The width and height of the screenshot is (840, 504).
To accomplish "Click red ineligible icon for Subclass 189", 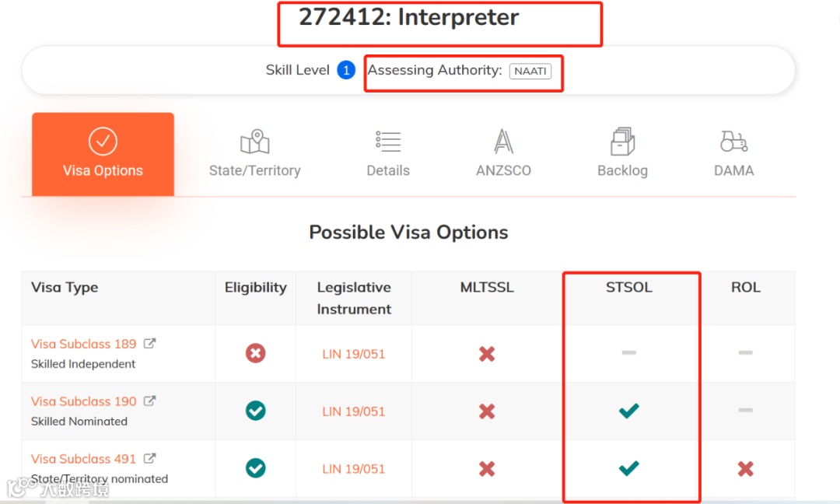I will tap(255, 354).
